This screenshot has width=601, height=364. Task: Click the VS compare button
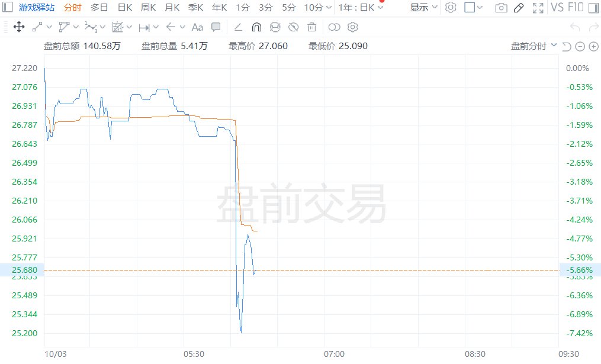[x=557, y=8]
